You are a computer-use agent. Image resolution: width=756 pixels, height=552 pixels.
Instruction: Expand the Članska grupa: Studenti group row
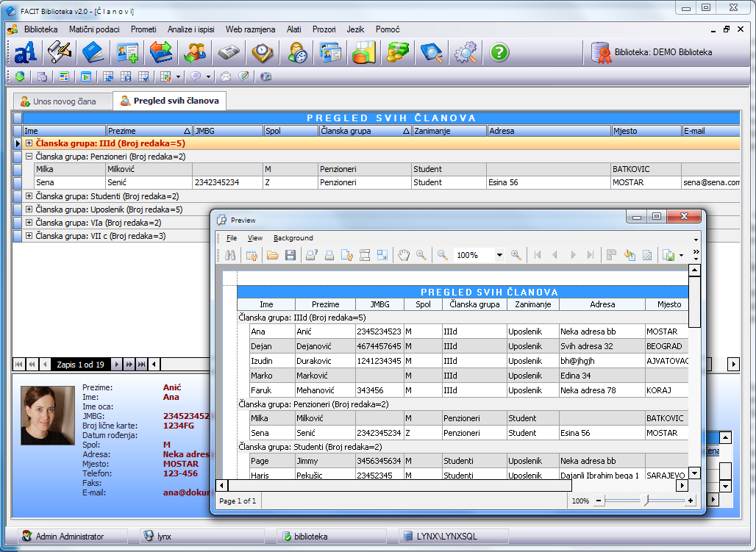tap(29, 196)
